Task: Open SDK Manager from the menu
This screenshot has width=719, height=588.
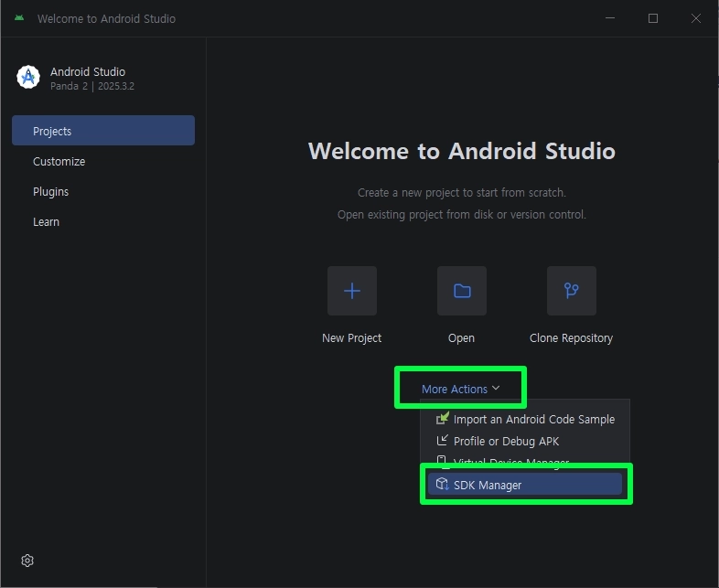Action: pos(525,485)
